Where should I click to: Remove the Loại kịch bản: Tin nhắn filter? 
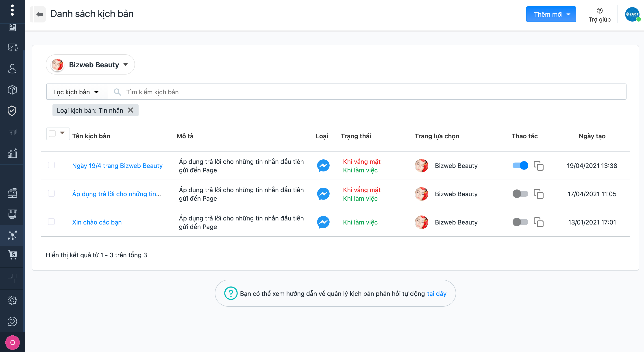[x=131, y=110]
